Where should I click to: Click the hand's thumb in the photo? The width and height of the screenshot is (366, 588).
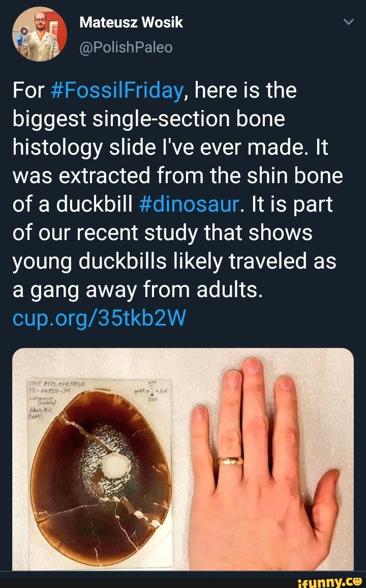coord(324,509)
